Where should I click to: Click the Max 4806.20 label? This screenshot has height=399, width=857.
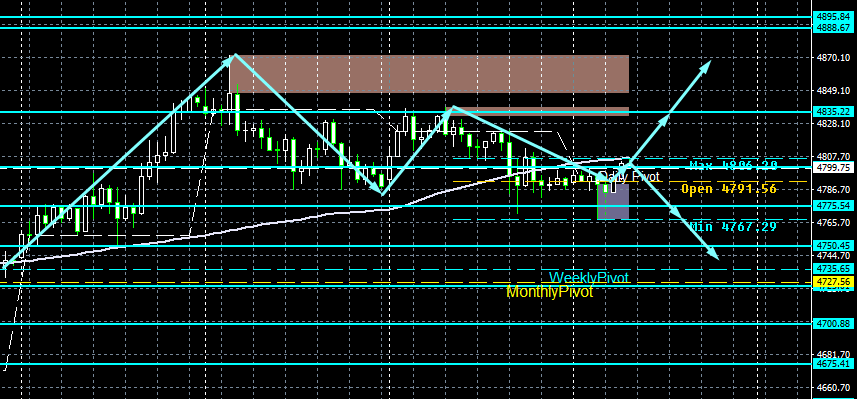click(x=733, y=165)
